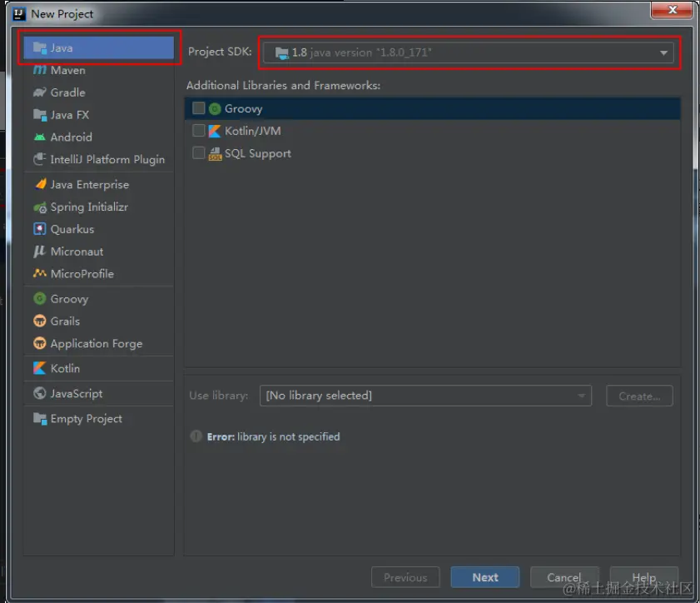Select the 'Kotlin/JVM' label
Image resolution: width=700 pixels, height=603 pixels.
(253, 131)
